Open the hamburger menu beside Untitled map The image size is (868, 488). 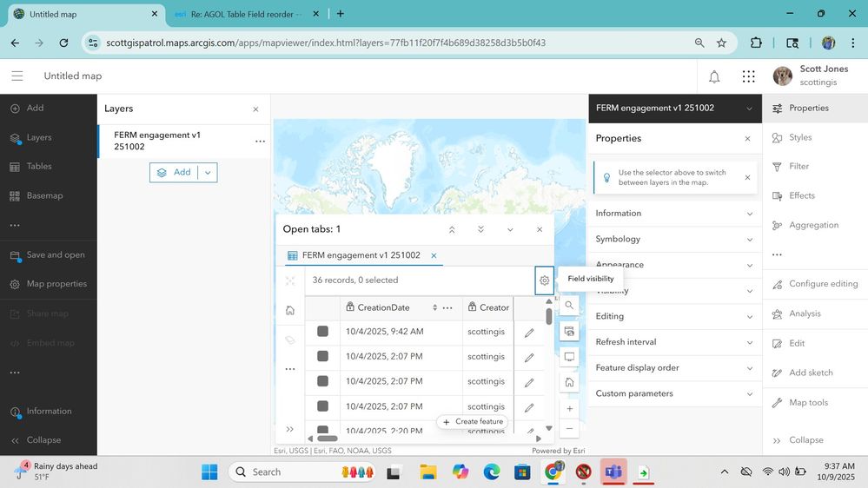(x=17, y=76)
